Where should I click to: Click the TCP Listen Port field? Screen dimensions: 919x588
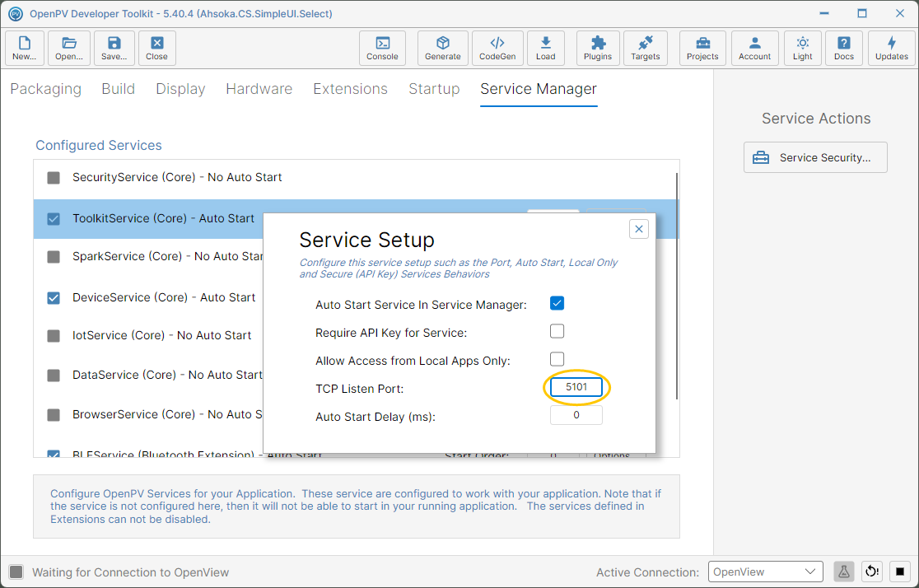coord(576,387)
